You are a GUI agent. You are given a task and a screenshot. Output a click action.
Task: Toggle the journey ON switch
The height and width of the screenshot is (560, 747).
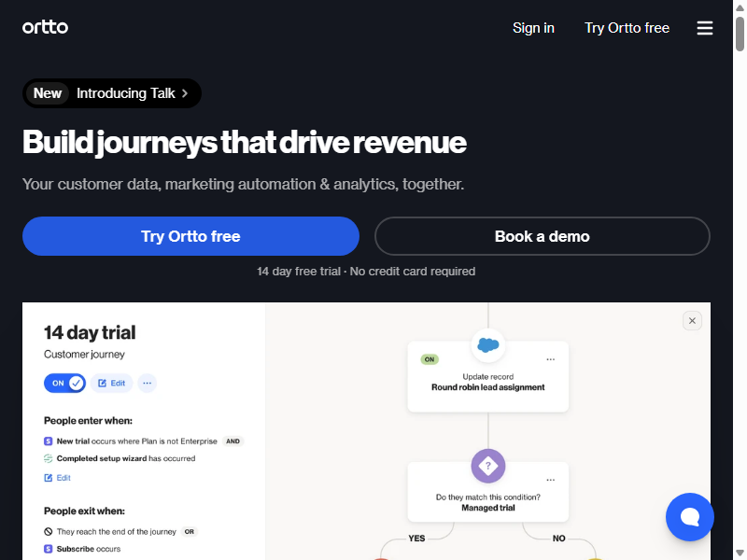click(x=64, y=383)
